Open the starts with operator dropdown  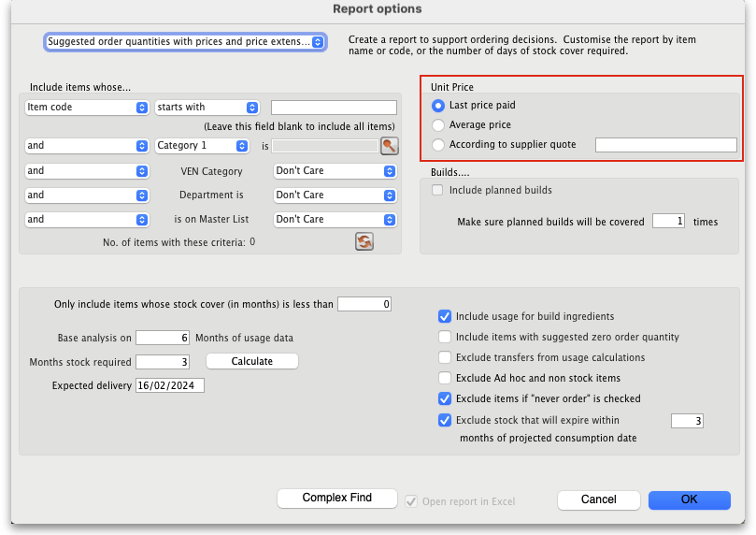207,108
